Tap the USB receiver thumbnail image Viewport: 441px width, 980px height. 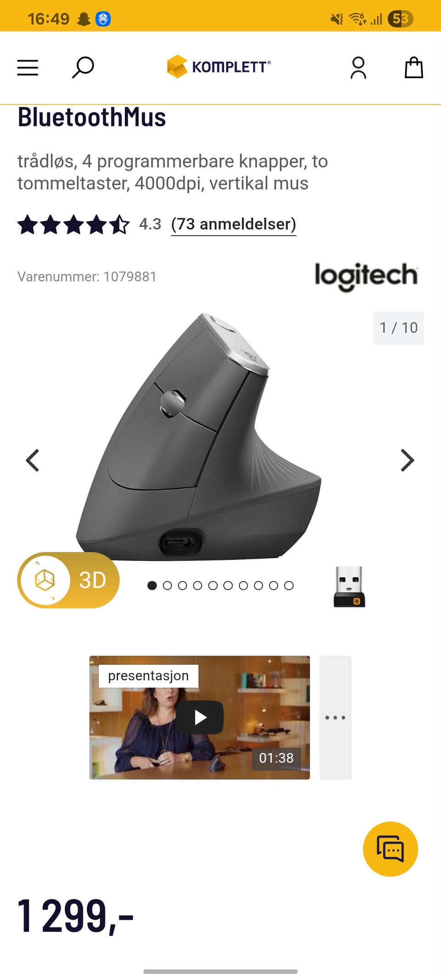349,587
